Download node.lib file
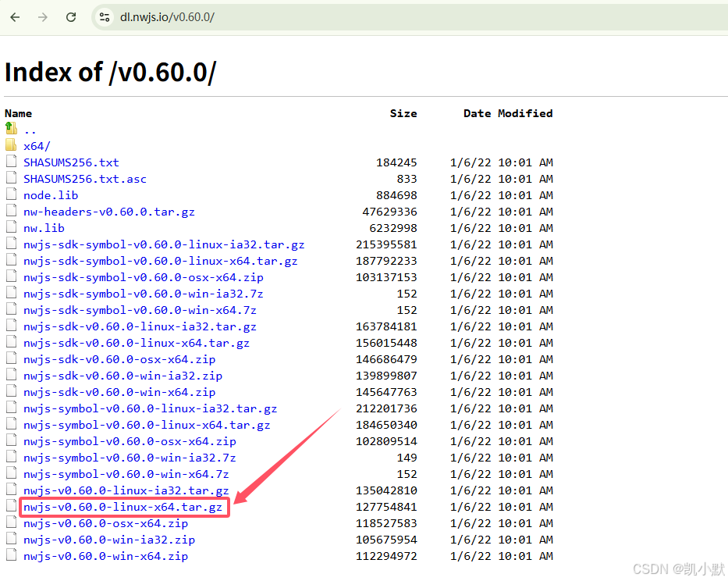The image size is (728, 581). (x=51, y=195)
